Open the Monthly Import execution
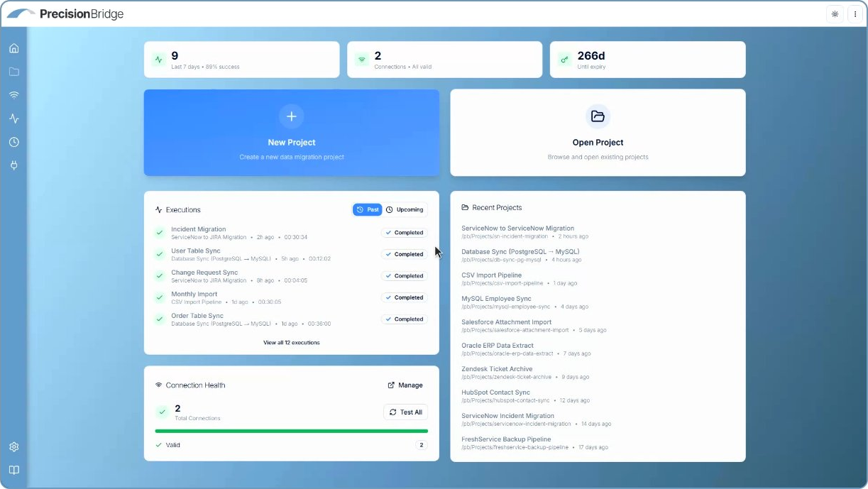The width and height of the screenshot is (868, 489). coord(291,297)
